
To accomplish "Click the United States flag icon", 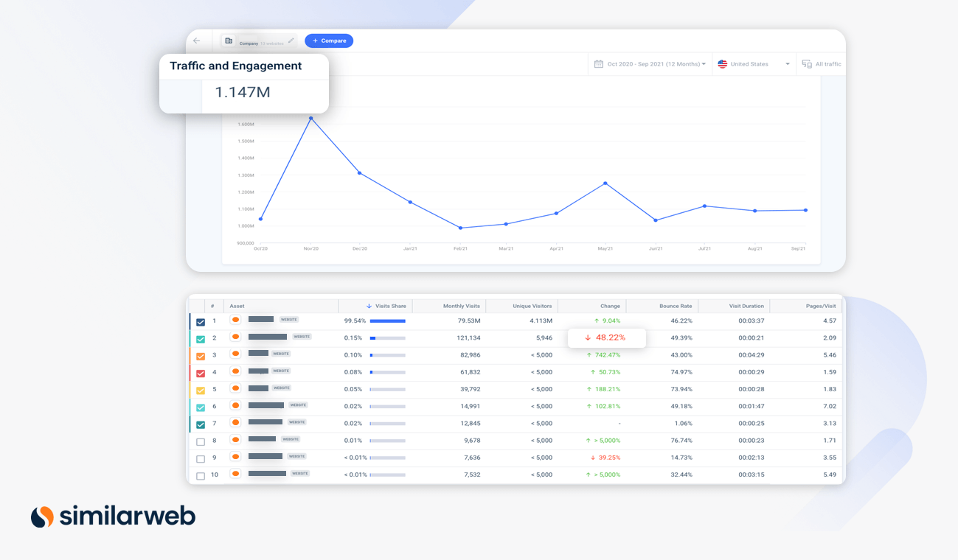I will coord(723,64).
